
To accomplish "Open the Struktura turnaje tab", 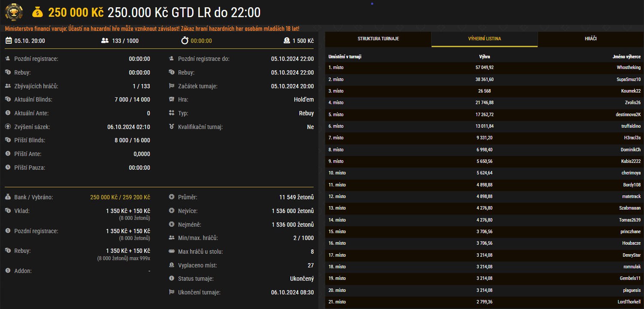I will (x=378, y=39).
